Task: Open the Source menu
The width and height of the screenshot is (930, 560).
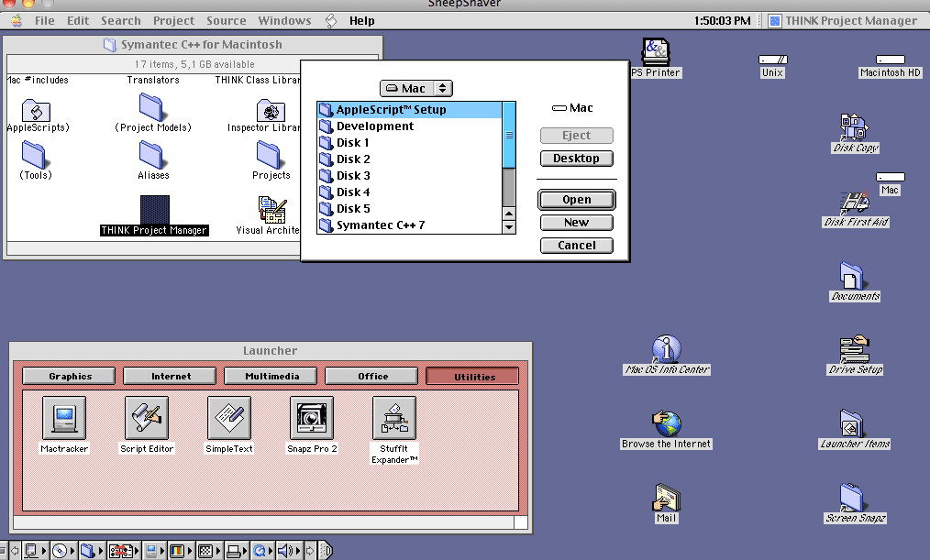Action: click(x=226, y=21)
